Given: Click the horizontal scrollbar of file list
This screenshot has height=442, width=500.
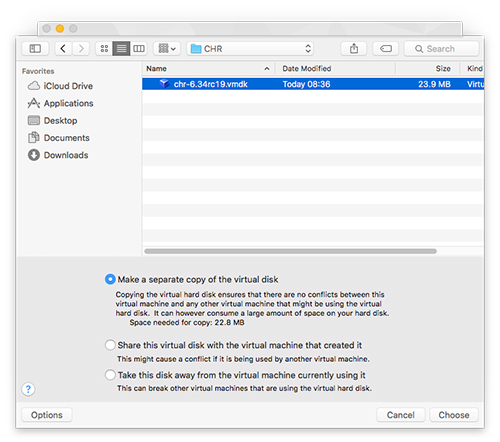Looking at the screenshot, I should click(x=290, y=251).
